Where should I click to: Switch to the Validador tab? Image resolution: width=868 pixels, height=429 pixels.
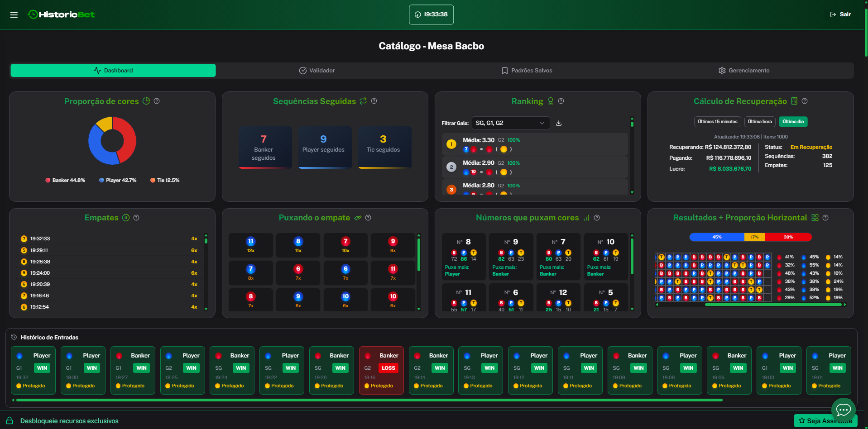tap(317, 71)
